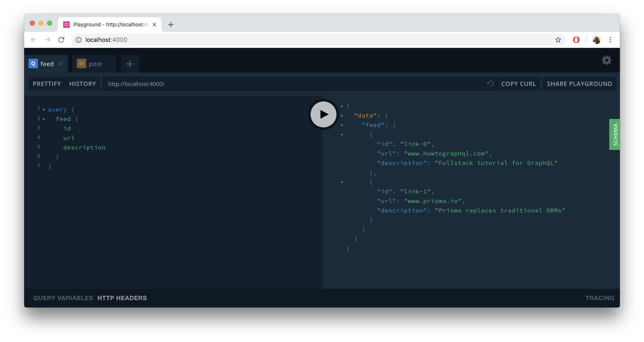Viewport: 644px width, 342px height.
Task: Collapse the feed field on line 2
Action: pyautogui.click(x=44, y=119)
